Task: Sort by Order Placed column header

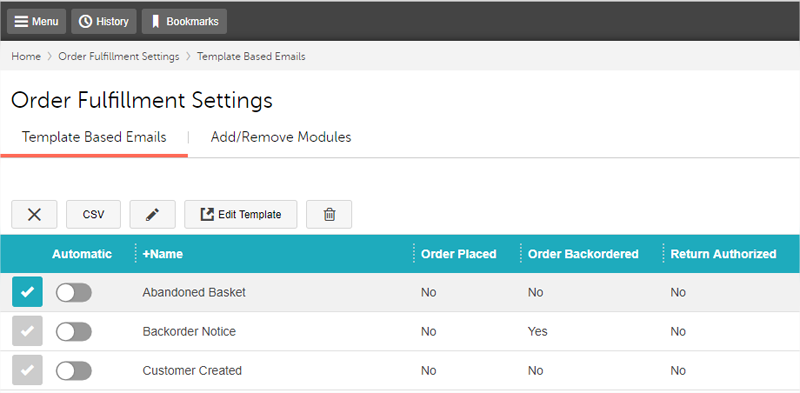Action: tap(459, 254)
